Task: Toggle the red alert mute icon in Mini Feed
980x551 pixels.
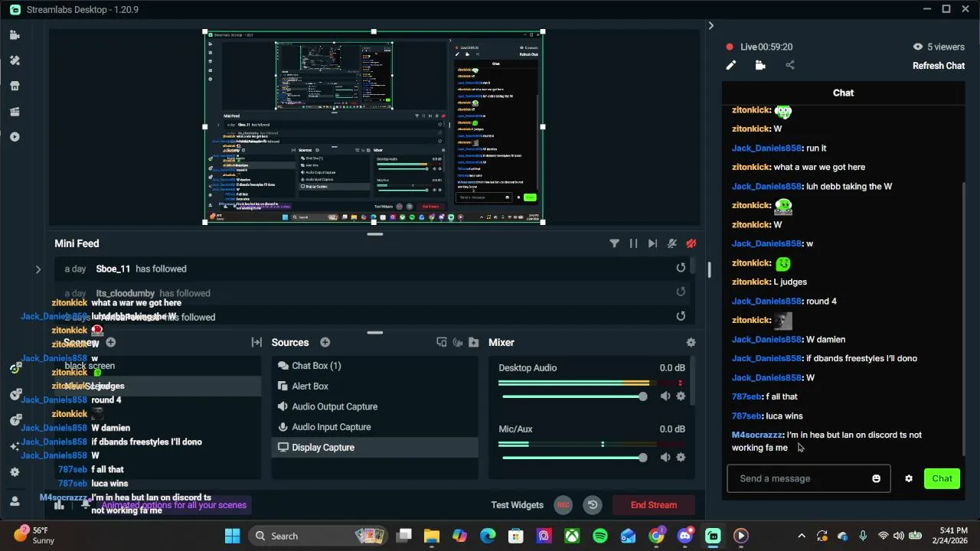Action: tap(691, 243)
